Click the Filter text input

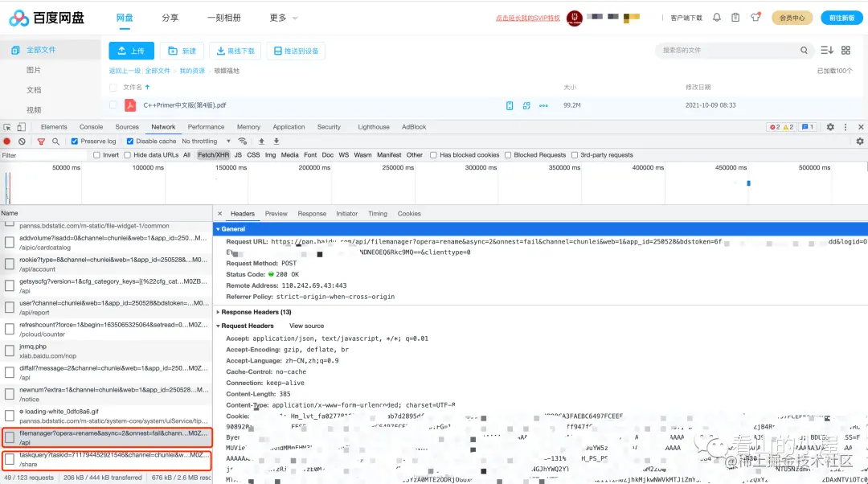pos(44,155)
